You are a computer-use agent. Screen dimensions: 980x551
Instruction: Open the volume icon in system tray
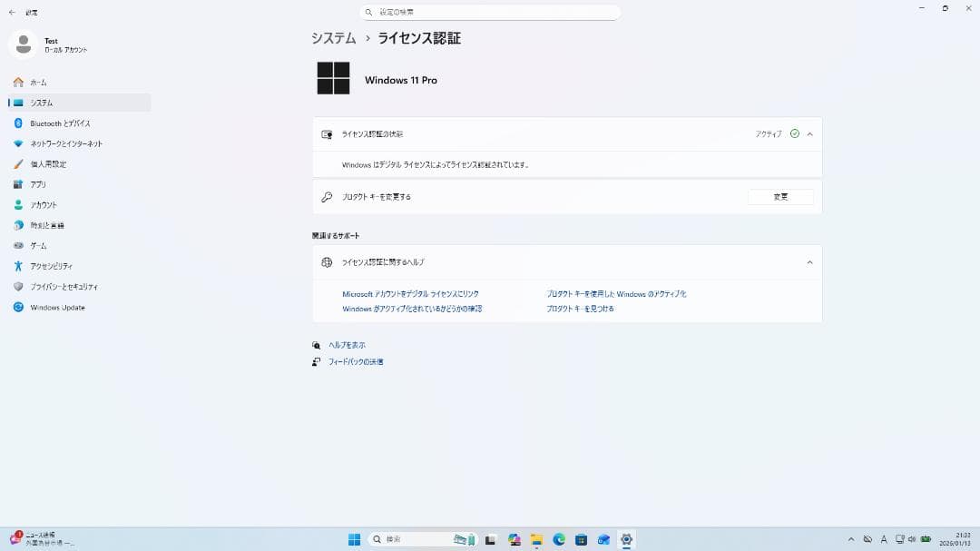(x=912, y=539)
